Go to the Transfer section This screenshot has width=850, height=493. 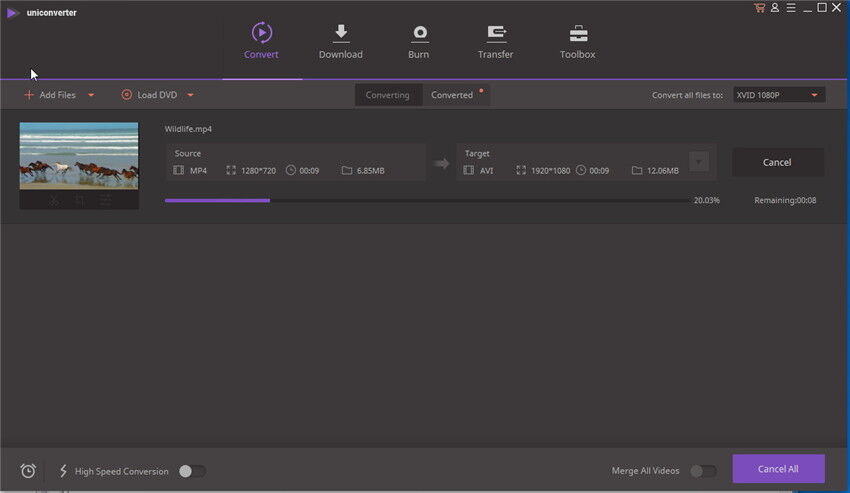click(495, 33)
